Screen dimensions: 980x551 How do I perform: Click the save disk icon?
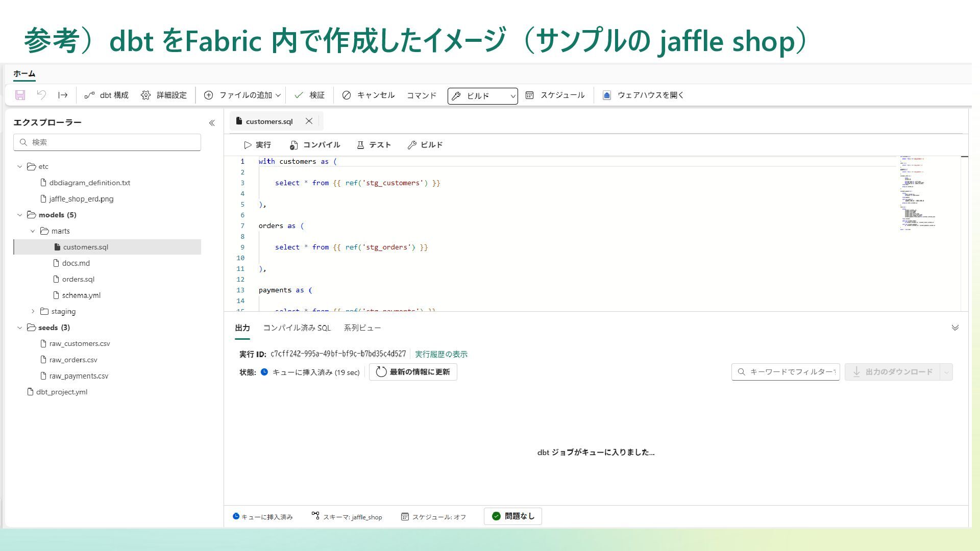pyautogui.click(x=20, y=95)
